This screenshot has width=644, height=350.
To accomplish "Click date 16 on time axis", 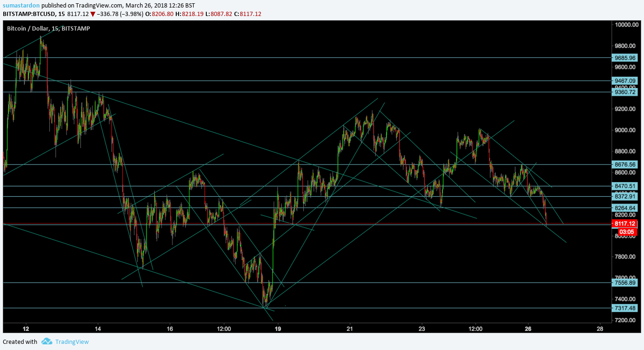I will click(170, 328).
